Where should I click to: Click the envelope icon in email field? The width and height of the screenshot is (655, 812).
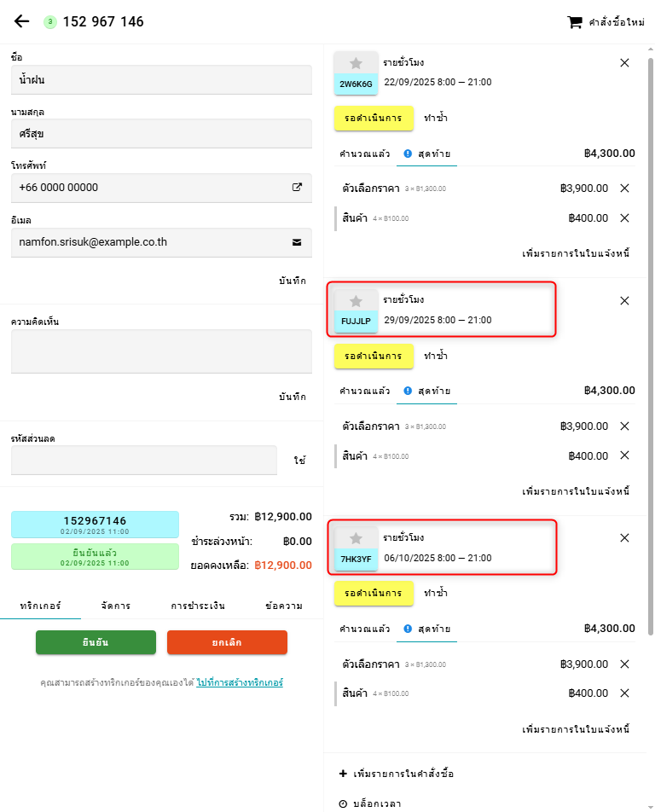(x=297, y=242)
